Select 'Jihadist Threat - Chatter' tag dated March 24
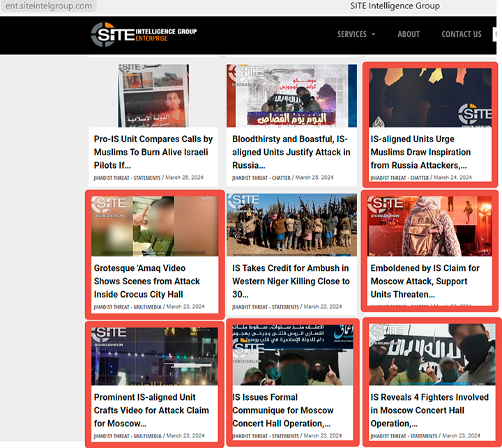502x448 pixels. [400, 178]
